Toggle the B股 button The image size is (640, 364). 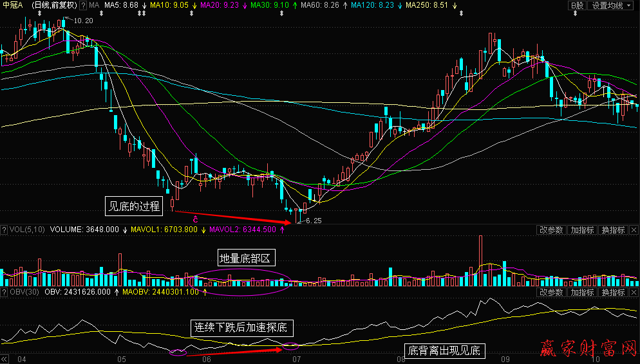tap(577, 5)
